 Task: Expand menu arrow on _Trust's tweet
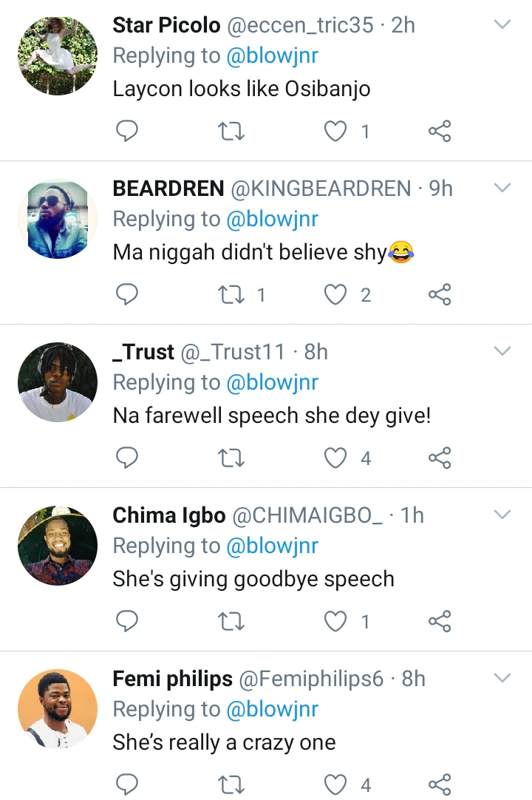coord(502,350)
